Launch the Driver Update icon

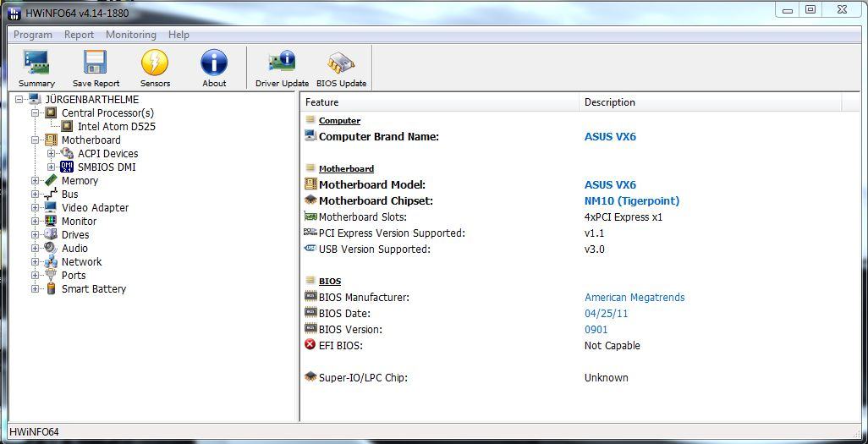(x=282, y=62)
